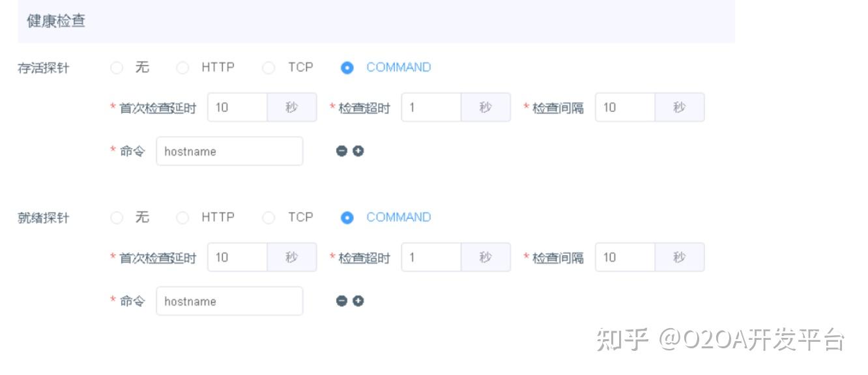Select COMMAND radio for 存活探针
Image resolution: width=868 pixels, height=375 pixels.
pos(347,68)
